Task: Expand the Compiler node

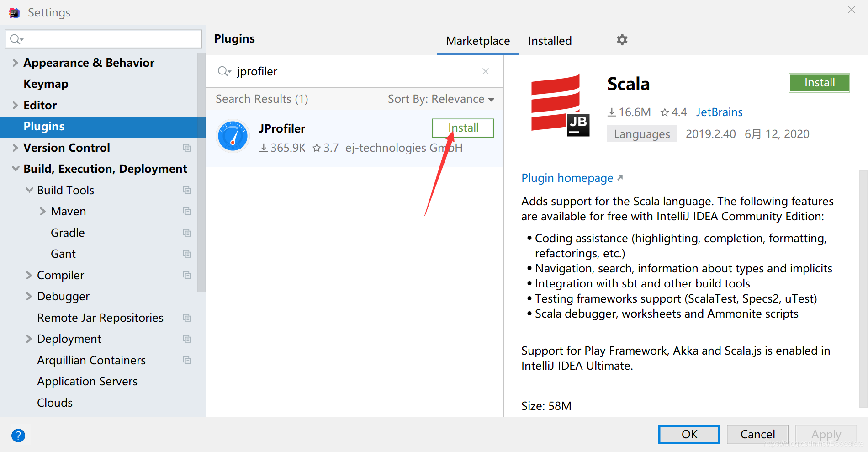Action: tap(29, 275)
